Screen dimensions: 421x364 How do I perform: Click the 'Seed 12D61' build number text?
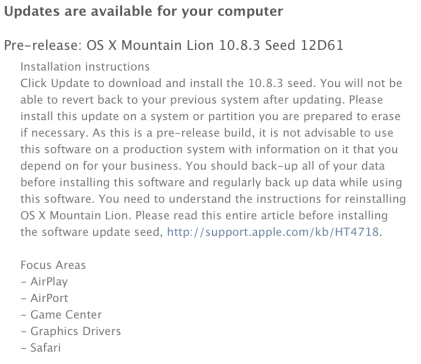[x=304, y=45]
